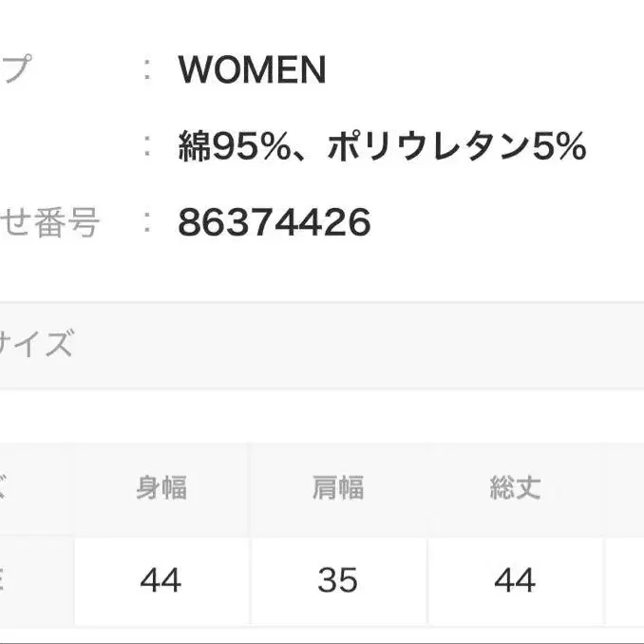
Task: Click the 身幅 column header
Action: (161, 488)
